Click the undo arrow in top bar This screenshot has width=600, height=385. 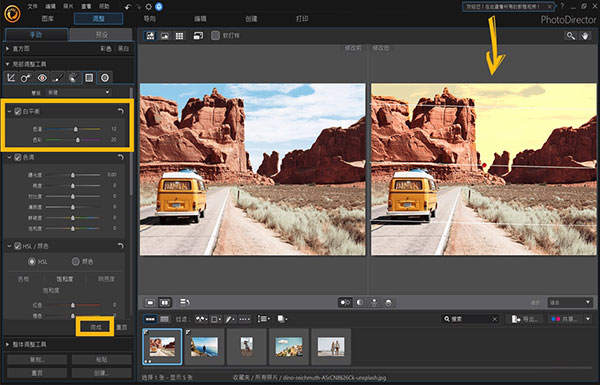tap(128, 7)
